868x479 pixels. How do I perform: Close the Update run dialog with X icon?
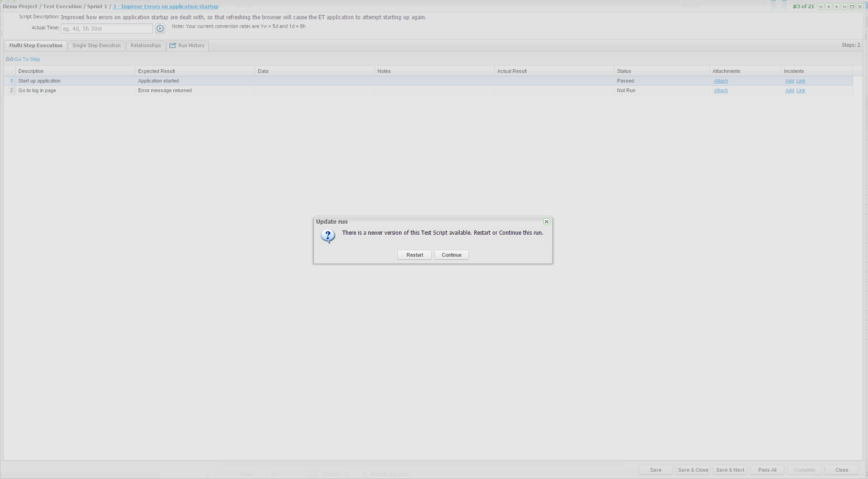click(546, 222)
